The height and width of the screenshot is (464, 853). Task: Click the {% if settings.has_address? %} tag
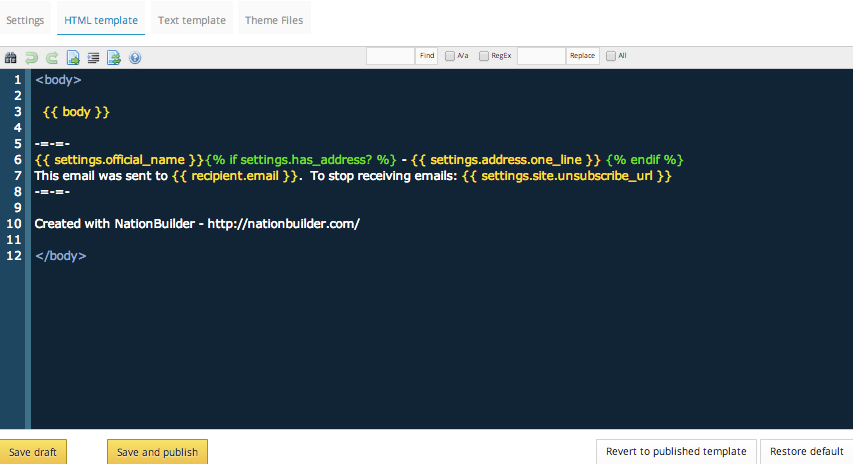(300, 160)
